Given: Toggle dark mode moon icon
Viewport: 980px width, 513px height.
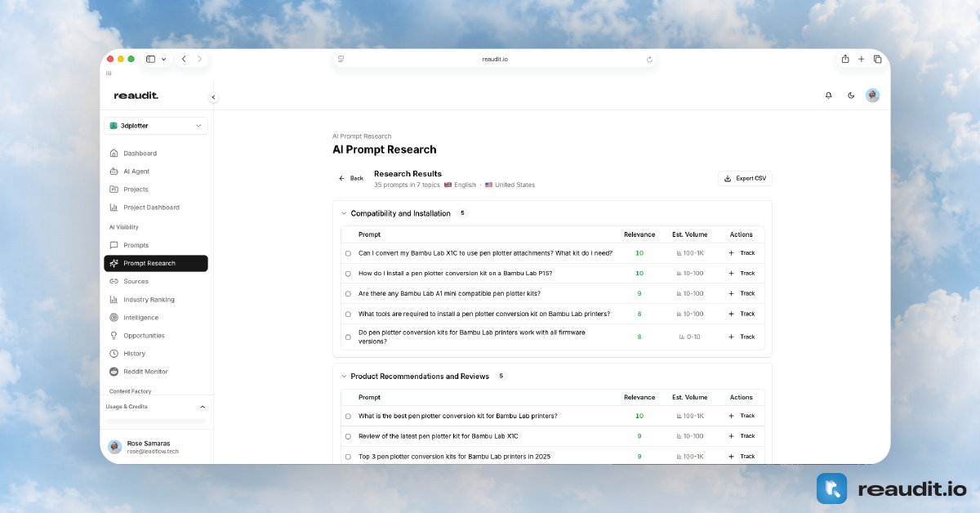Looking at the screenshot, I should pos(851,96).
